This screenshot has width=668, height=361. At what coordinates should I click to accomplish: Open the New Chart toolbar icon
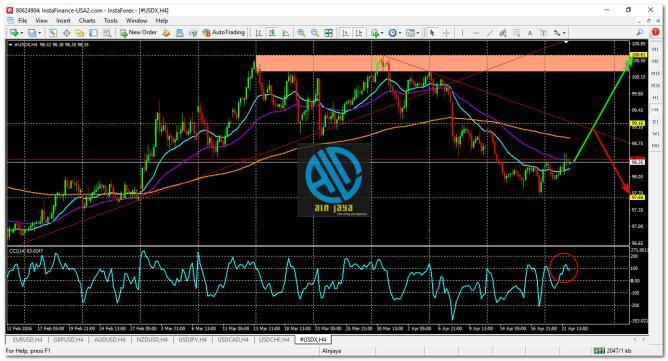click(x=14, y=33)
